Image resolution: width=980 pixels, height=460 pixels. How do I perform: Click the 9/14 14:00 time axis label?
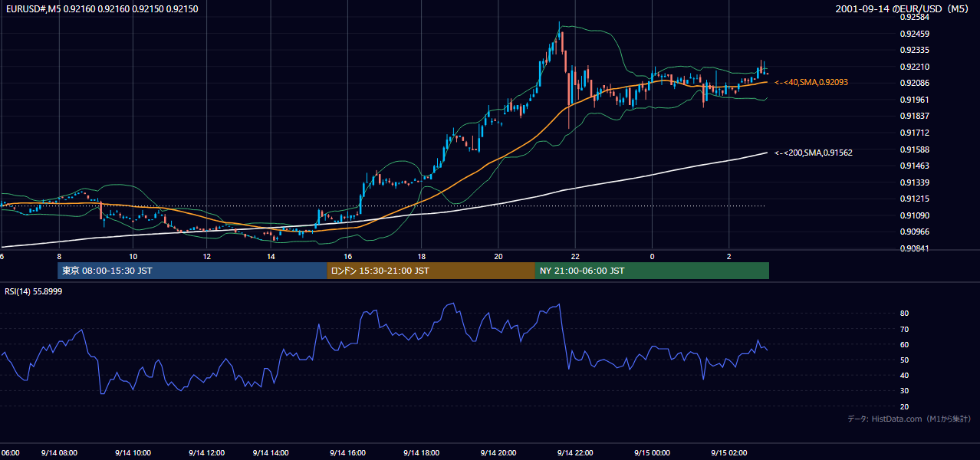pyautogui.click(x=271, y=452)
